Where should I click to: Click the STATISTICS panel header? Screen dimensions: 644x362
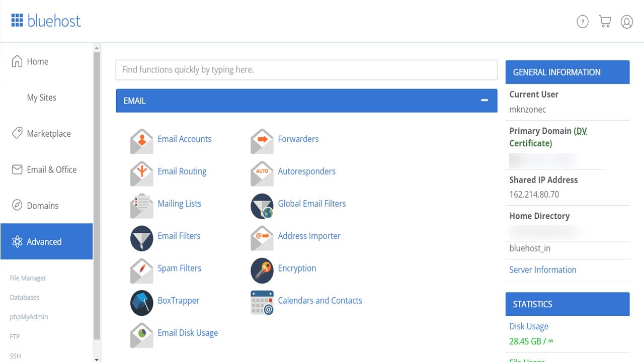pos(568,304)
